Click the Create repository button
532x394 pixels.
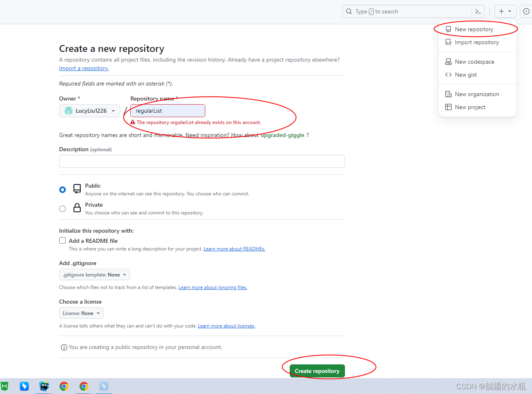click(317, 371)
